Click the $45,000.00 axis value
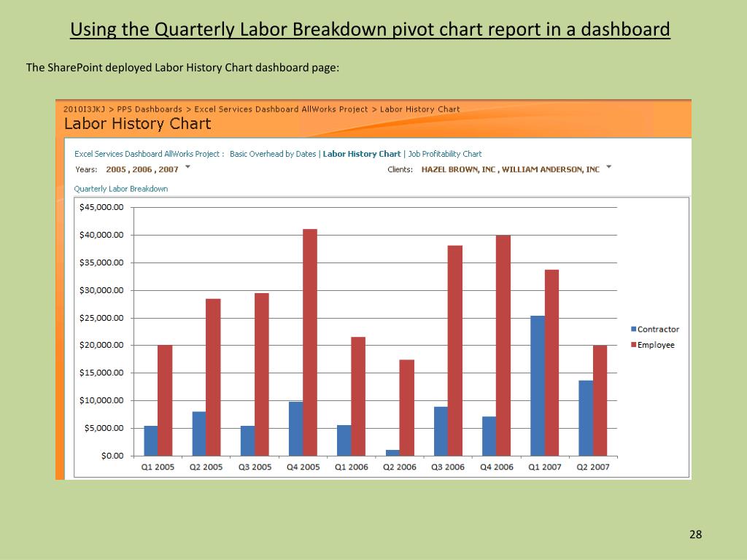 coord(101,207)
